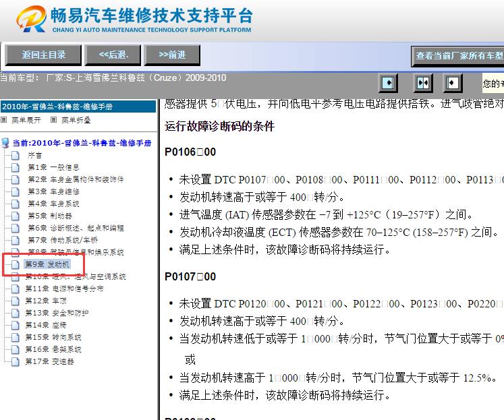Viewport: 504px width, 420px height.
Task: Open chapter 第10章 暖风、通风与空调系统
Action: tap(76, 276)
